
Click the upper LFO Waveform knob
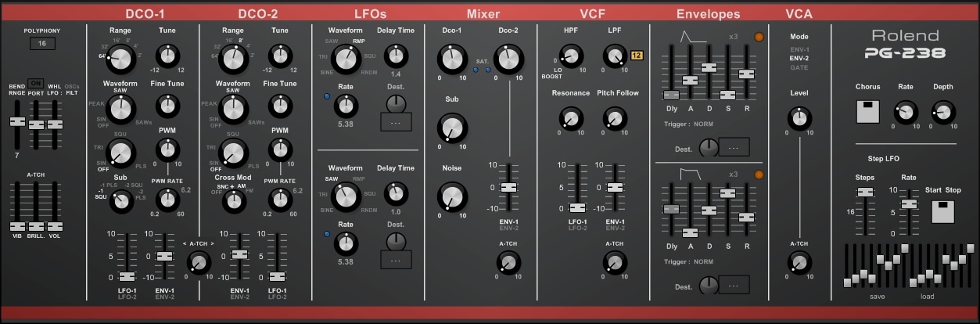(x=346, y=58)
